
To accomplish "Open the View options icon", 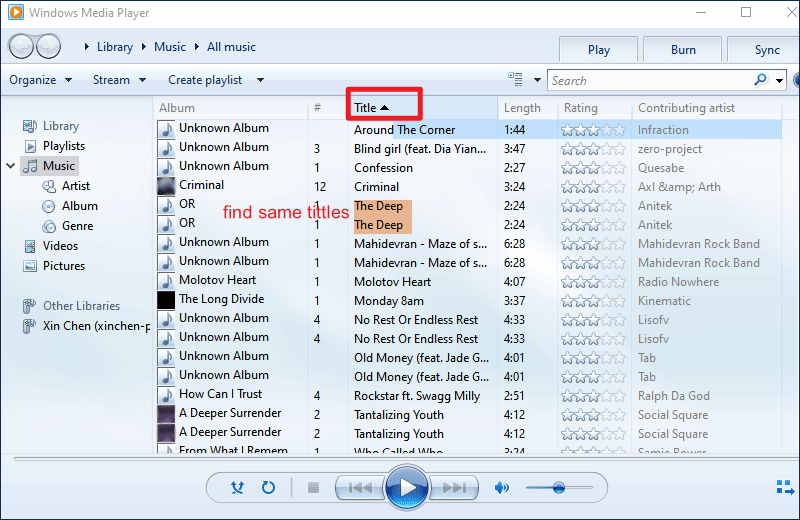I will 515,80.
